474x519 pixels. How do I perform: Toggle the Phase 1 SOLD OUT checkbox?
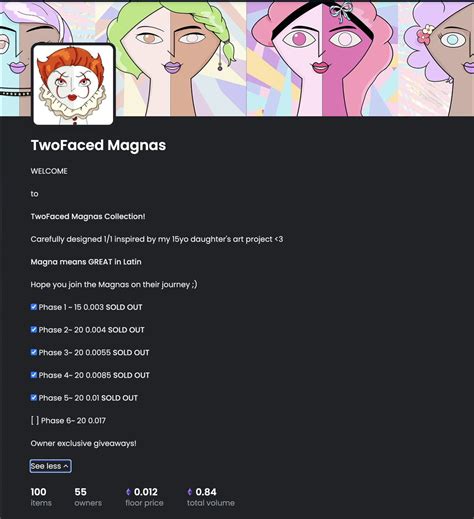click(x=34, y=307)
